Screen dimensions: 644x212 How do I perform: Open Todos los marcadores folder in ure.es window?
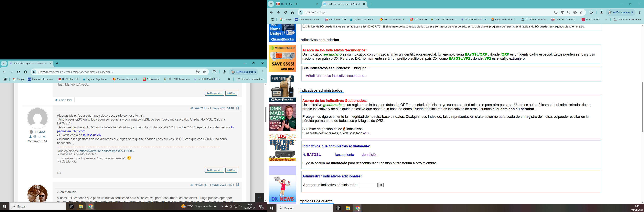coord(251,79)
